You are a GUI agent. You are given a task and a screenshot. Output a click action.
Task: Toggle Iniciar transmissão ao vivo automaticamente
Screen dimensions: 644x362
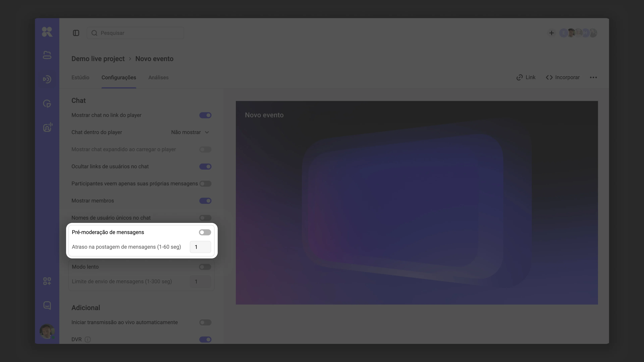[205, 322]
